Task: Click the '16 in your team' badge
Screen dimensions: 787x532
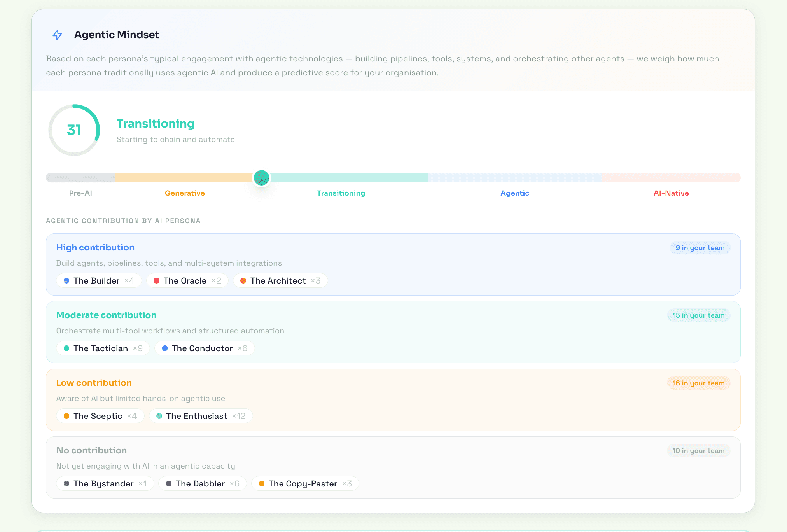Action: pyautogui.click(x=698, y=383)
